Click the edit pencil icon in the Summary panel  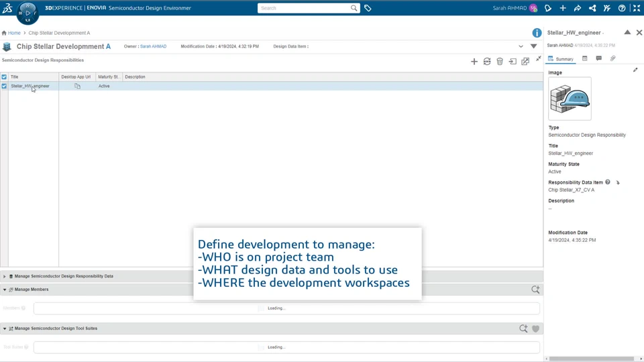635,70
